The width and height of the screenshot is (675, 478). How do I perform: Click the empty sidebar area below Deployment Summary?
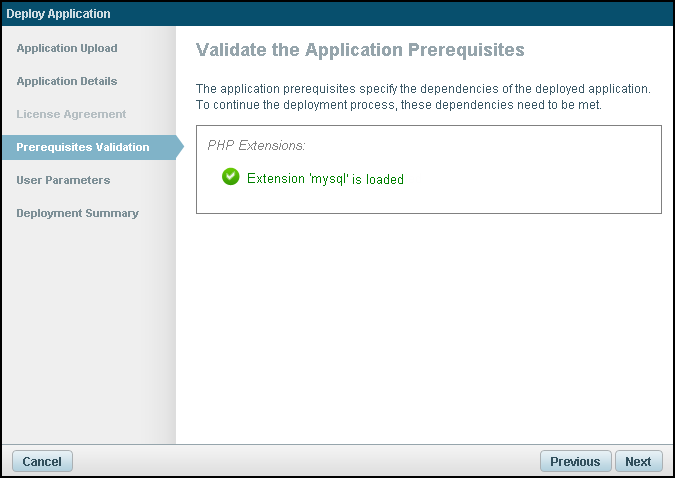click(x=88, y=330)
